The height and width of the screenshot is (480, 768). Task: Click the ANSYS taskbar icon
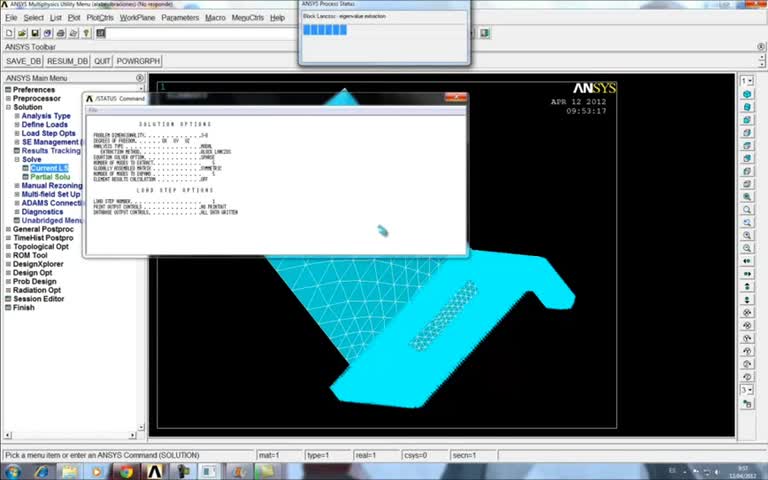click(154, 472)
